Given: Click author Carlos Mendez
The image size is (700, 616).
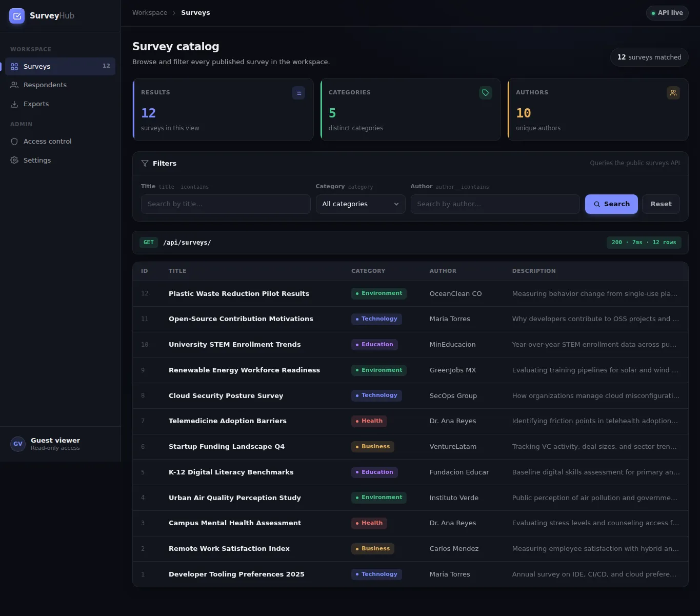Looking at the screenshot, I should click(454, 549).
